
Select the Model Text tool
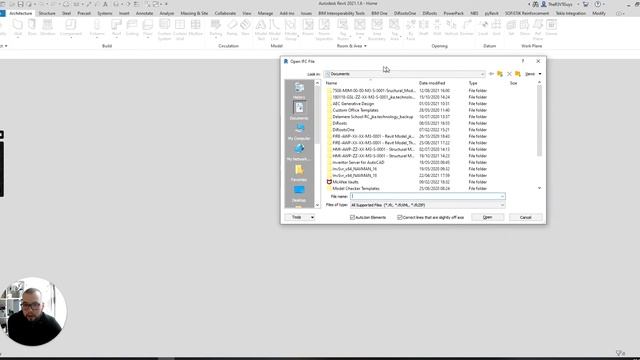pyautogui.click(x=261, y=29)
